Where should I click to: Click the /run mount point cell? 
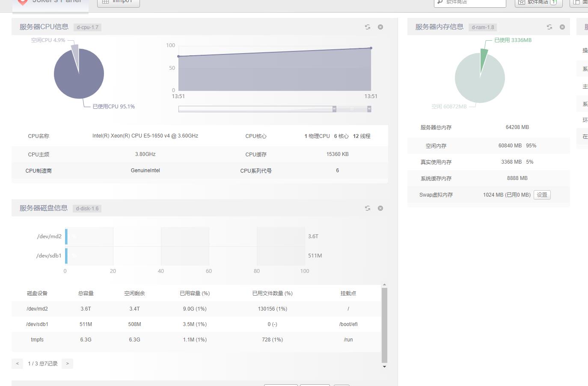tap(348, 340)
